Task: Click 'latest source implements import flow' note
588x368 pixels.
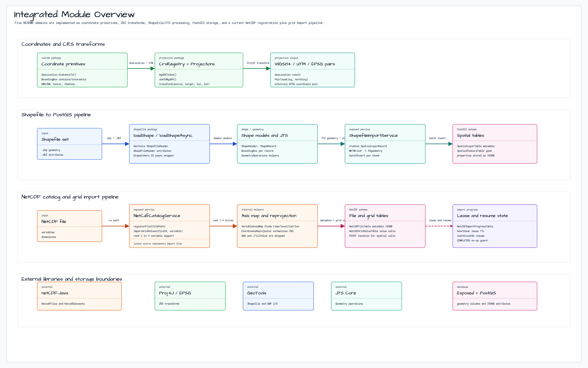Action: tap(158, 244)
